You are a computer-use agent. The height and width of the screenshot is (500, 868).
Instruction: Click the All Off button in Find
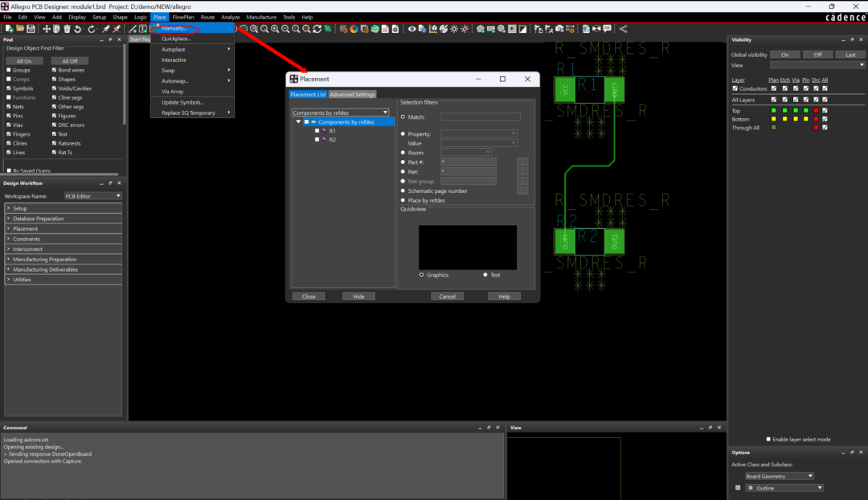(x=70, y=61)
